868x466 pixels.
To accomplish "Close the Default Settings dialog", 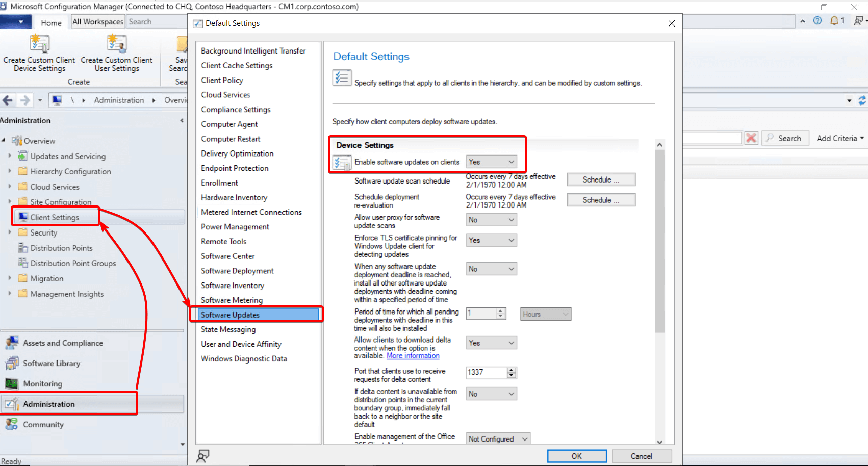I will pyautogui.click(x=672, y=23).
